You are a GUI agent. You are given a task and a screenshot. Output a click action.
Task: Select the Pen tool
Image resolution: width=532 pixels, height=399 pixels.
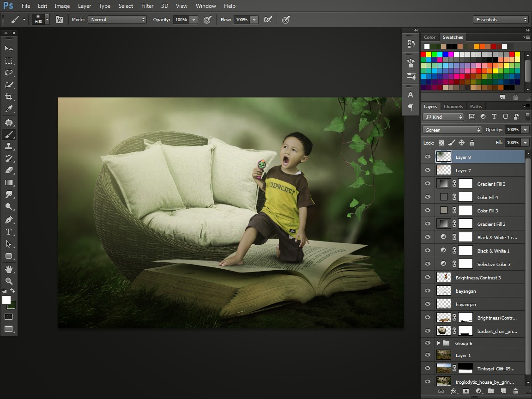[8, 220]
